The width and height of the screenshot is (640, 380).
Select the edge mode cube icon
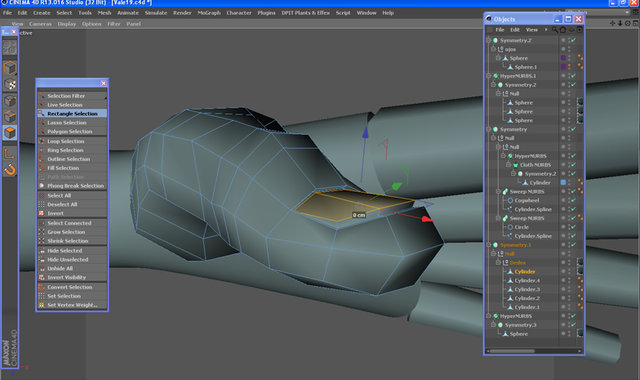click(x=10, y=117)
